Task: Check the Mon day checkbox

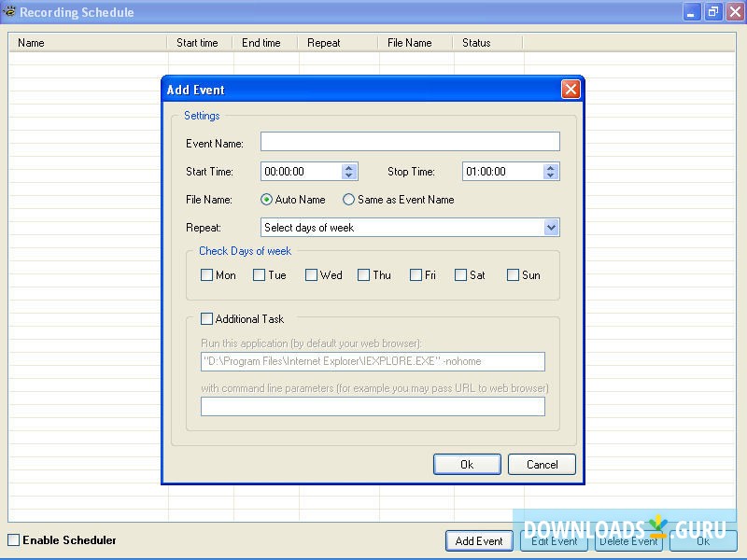Action: pos(206,274)
